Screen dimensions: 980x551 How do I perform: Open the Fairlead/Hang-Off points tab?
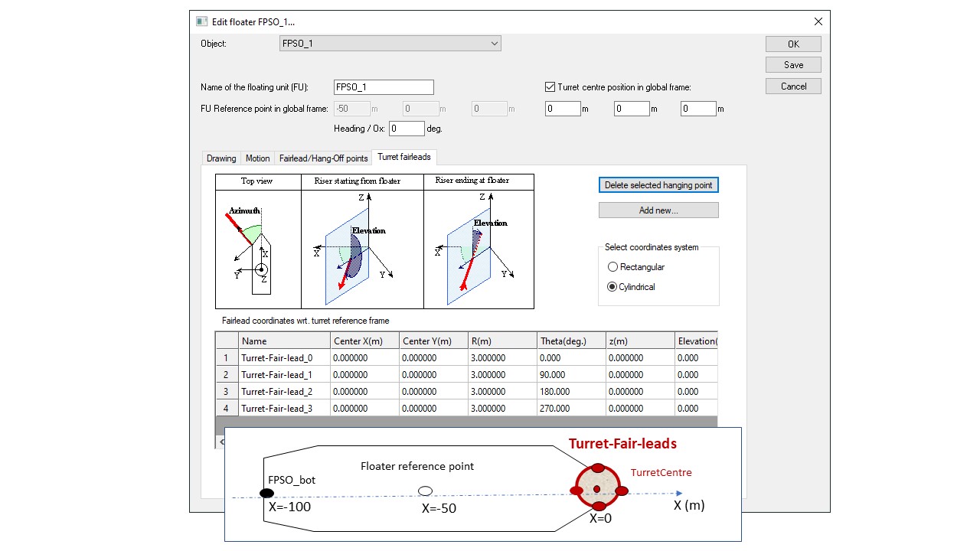(323, 158)
